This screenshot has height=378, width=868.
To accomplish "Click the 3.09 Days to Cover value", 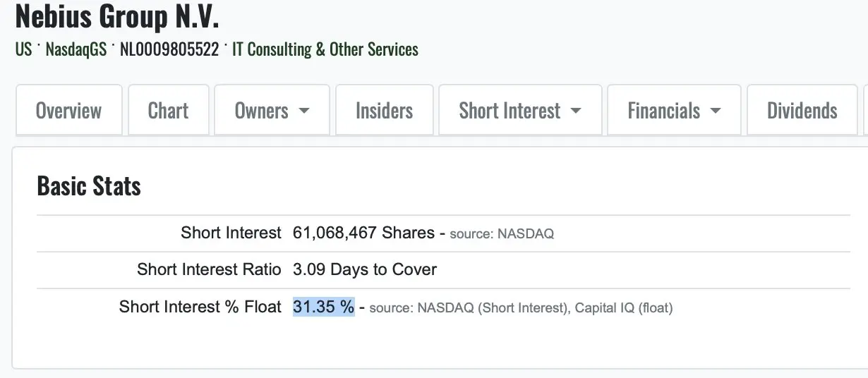I will pos(365,269).
